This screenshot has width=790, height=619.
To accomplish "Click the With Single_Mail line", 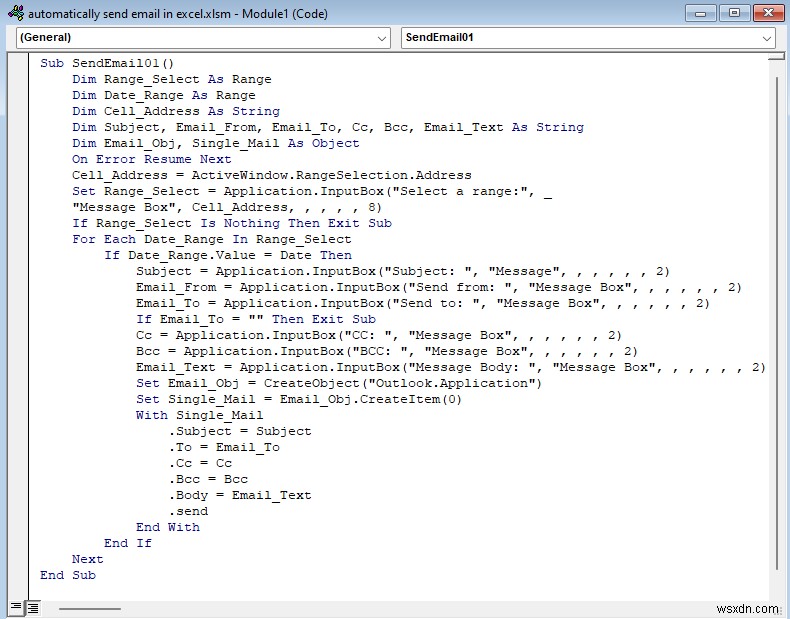I will click(x=199, y=415).
